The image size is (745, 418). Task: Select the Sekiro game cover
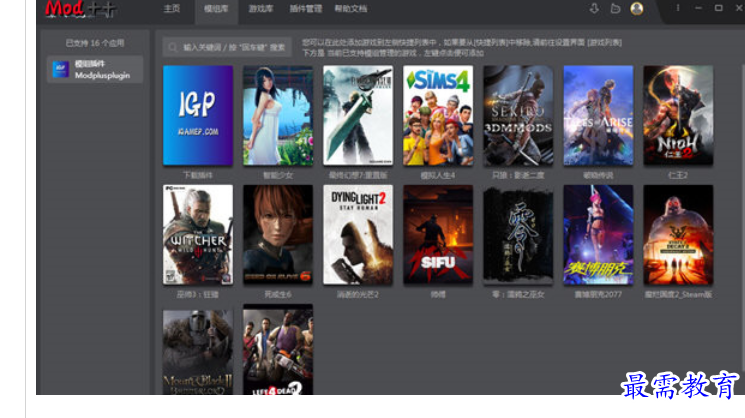(x=518, y=116)
